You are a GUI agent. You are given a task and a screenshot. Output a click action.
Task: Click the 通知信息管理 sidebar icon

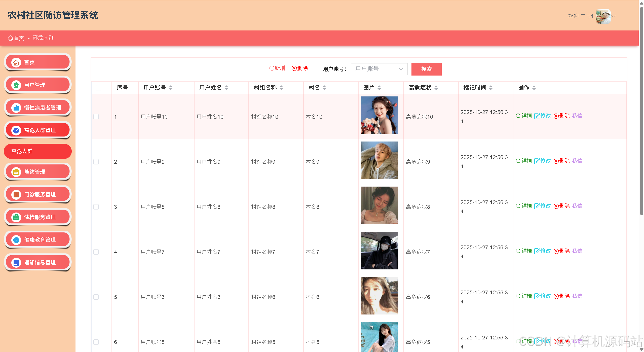click(16, 262)
